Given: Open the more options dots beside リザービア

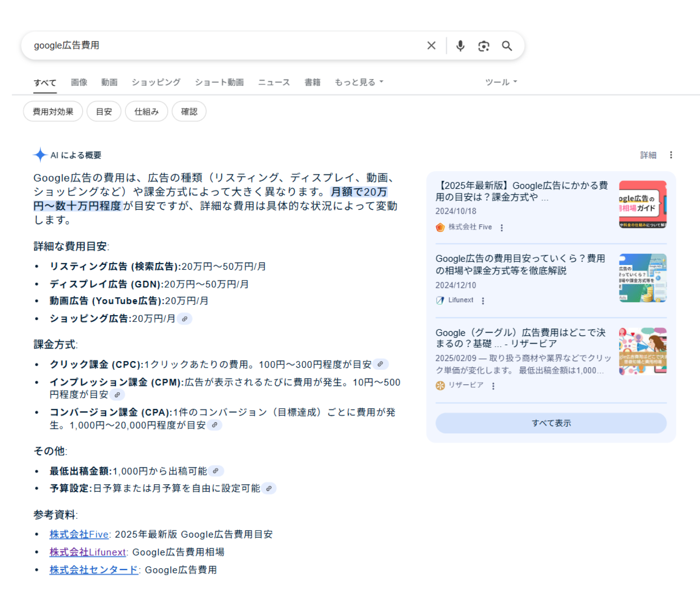Looking at the screenshot, I should (493, 386).
